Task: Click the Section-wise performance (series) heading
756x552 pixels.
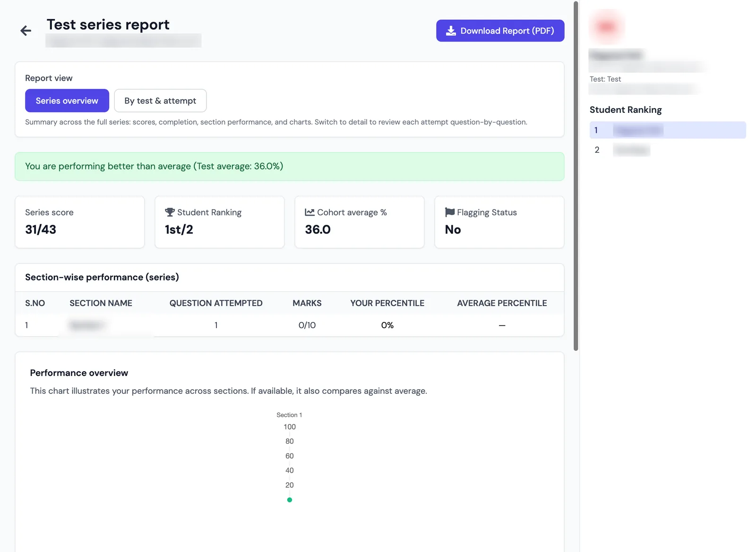Action: pos(102,277)
